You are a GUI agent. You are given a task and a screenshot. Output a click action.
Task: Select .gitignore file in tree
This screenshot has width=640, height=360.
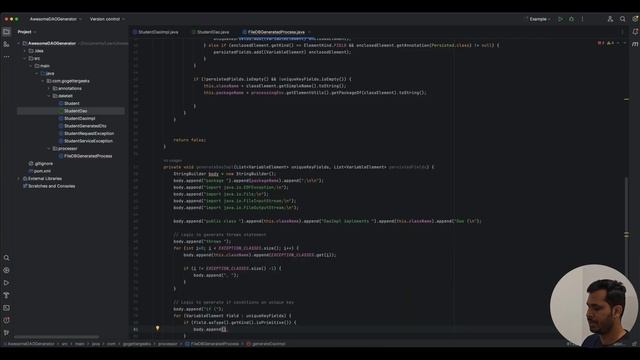pos(41,164)
